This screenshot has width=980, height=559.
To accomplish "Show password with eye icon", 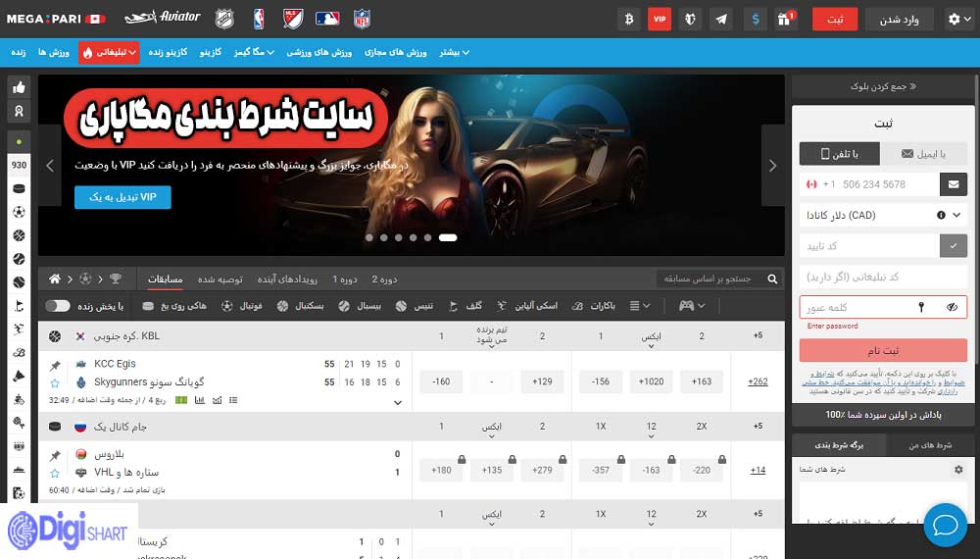I will pyautogui.click(x=952, y=307).
